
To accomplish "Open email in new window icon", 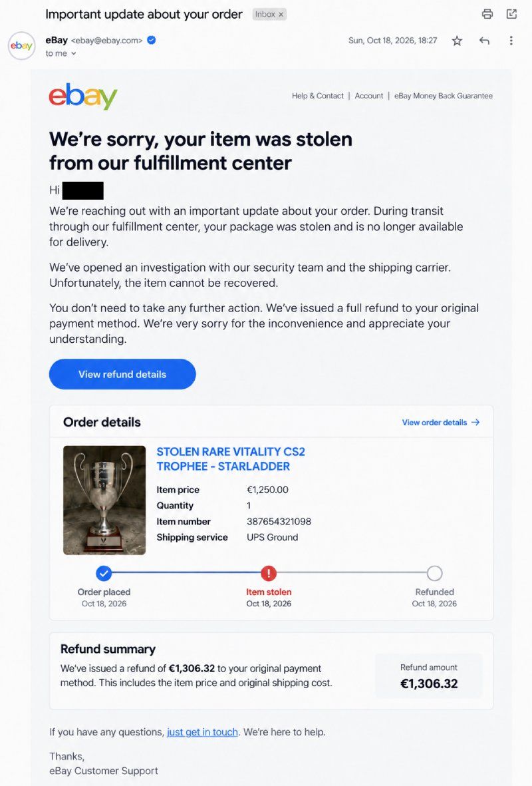I will [x=511, y=14].
